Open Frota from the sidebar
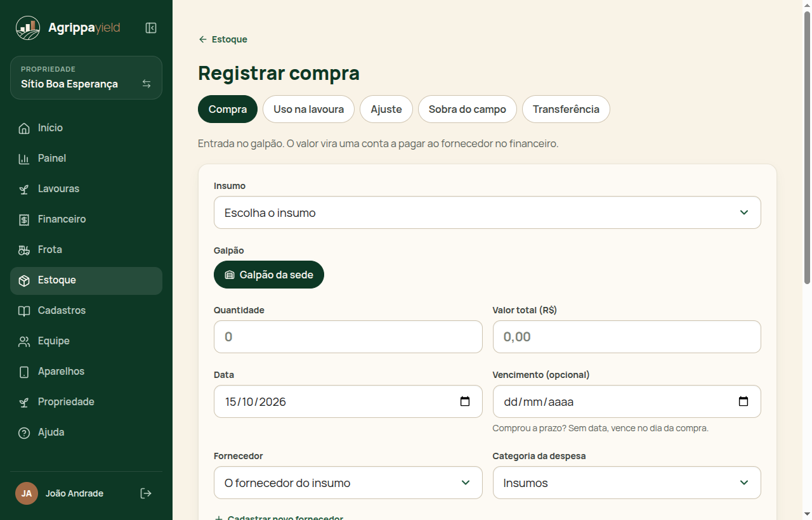 (86, 250)
